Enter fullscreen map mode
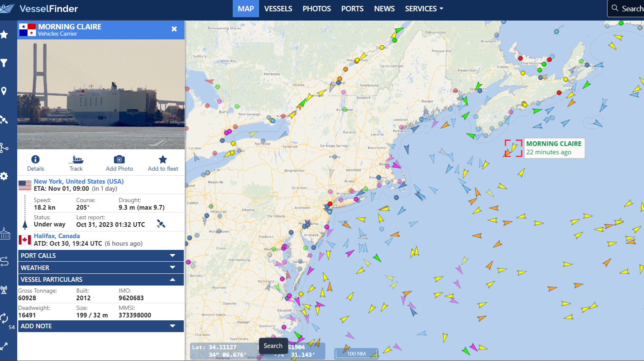 tap(4, 346)
